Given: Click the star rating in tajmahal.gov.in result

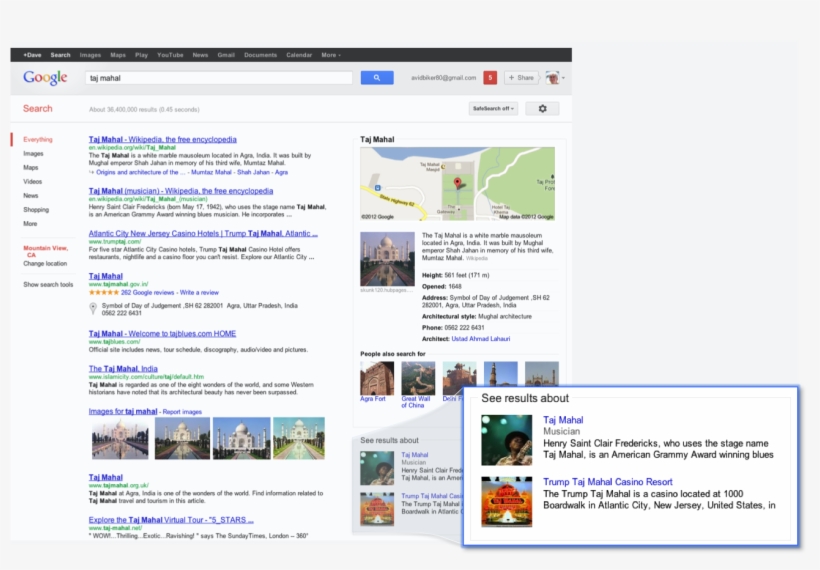Looking at the screenshot, I should [x=104, y=292].
